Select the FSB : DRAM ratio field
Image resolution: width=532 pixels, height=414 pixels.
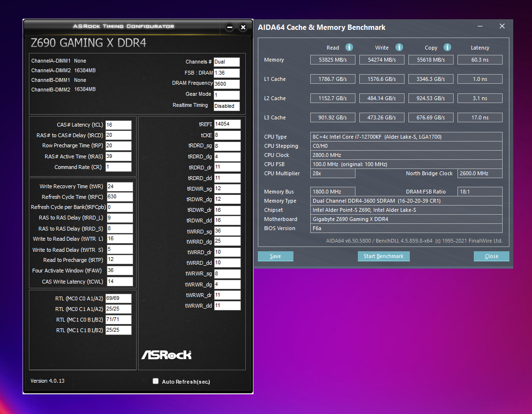(227, 73)
